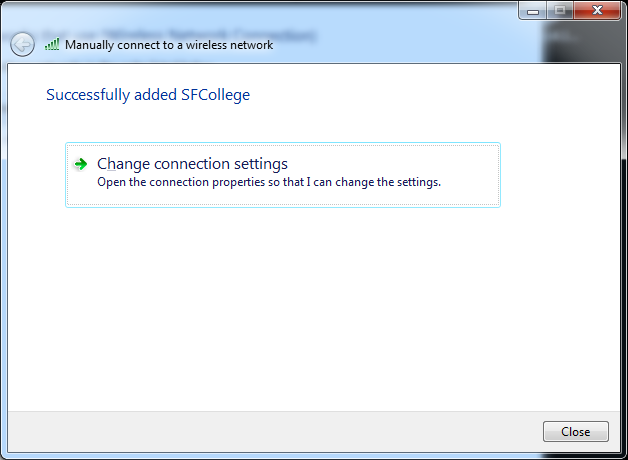This screenshot has width=628, height=460.
Task: Click the wireless signal bars icon
Action: pyautogui.click(x=52, y=45)
